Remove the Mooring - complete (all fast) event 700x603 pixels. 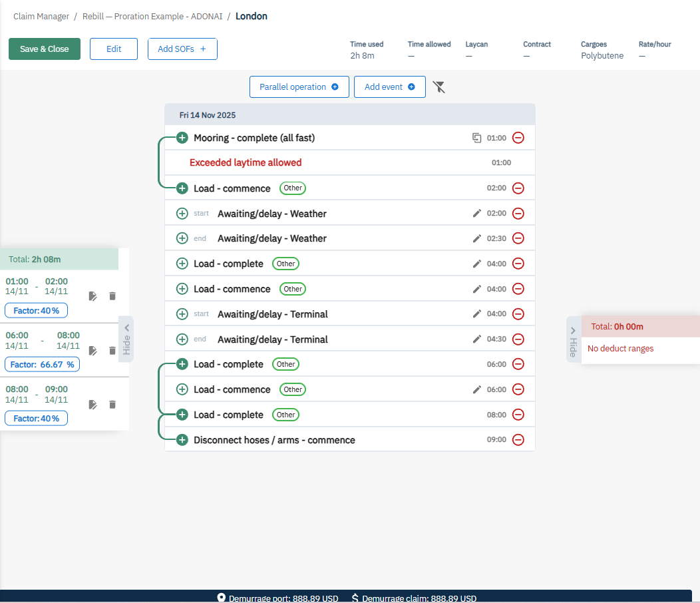point(518,138)
